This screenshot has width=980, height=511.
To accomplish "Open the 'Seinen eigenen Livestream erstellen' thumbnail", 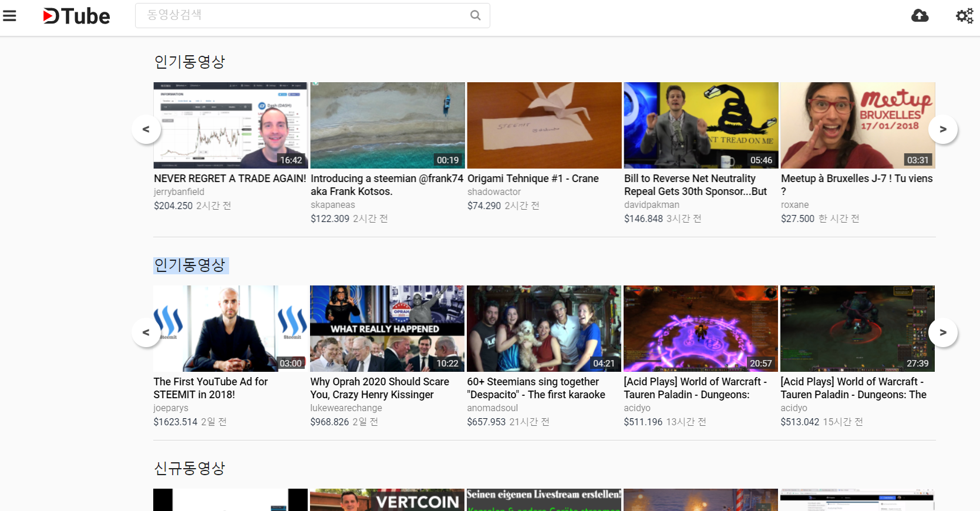I will pyautogui.click(x=544, y=500).
